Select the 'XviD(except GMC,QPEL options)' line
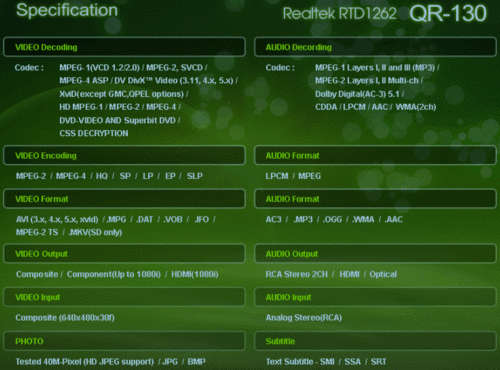 click(123, 94)
